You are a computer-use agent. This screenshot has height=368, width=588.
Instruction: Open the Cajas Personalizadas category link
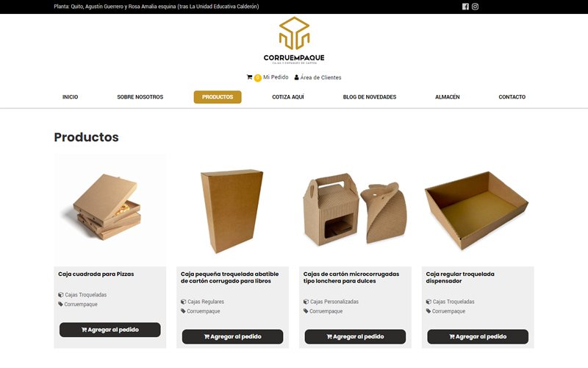(x=334, y=302)
